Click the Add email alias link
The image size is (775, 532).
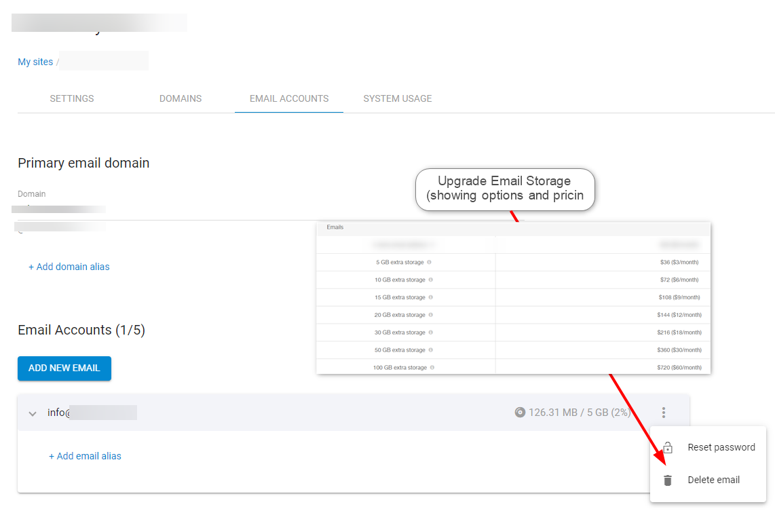pos(85,457)
